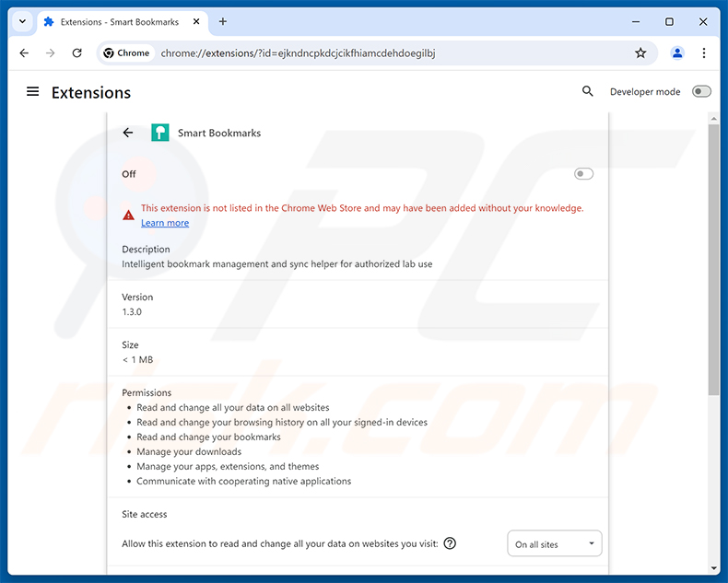Click 'Allow this extension to read' text
The height and width of the screenshot is (583, 728).
point(280,543)
